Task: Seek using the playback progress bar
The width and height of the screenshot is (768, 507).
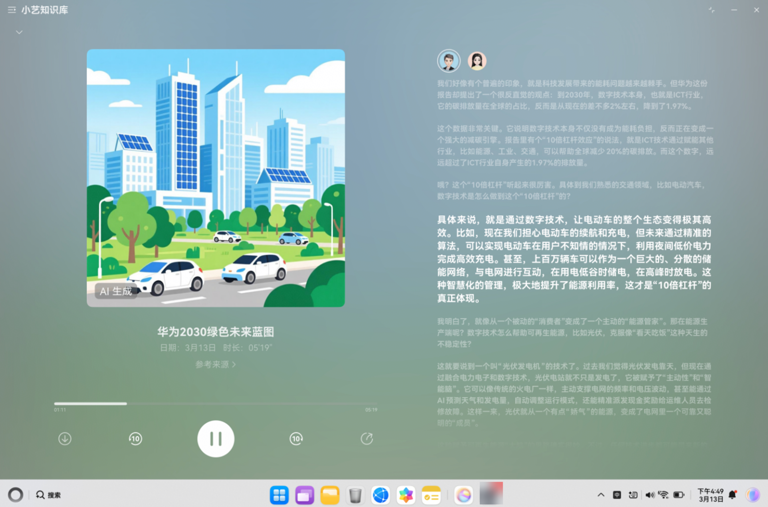Action: 216,404
